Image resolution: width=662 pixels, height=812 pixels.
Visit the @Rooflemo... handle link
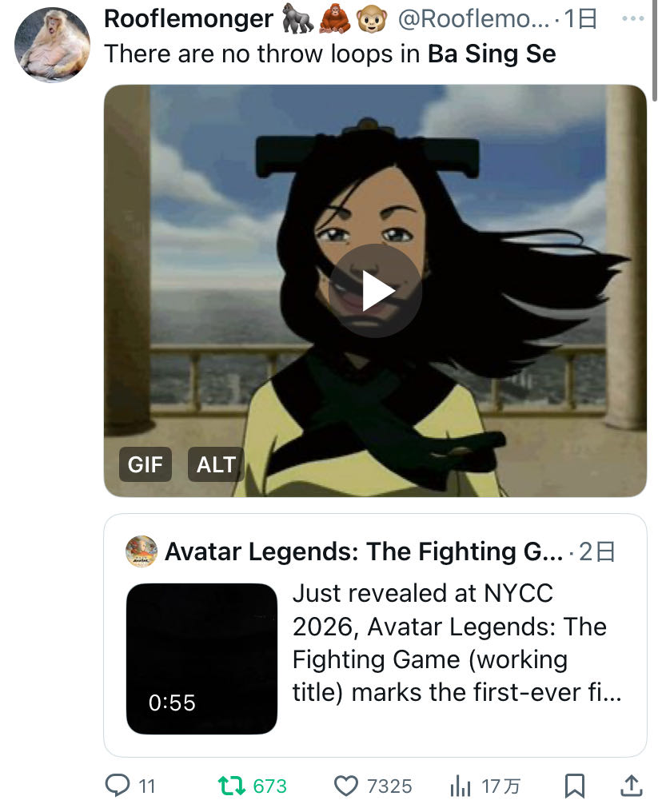click(473, 19)
